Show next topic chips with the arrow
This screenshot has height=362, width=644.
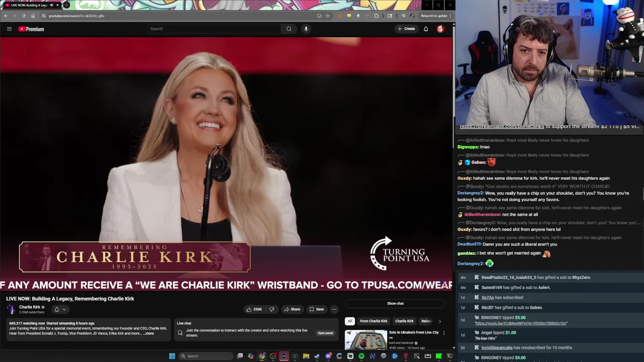[x=440, y=321]
